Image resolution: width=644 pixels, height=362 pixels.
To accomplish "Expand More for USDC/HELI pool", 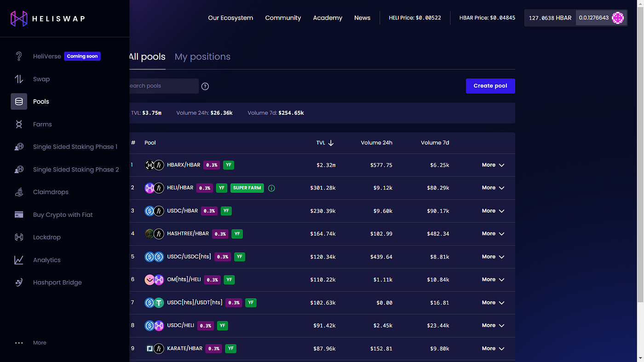I will point(493,325).
